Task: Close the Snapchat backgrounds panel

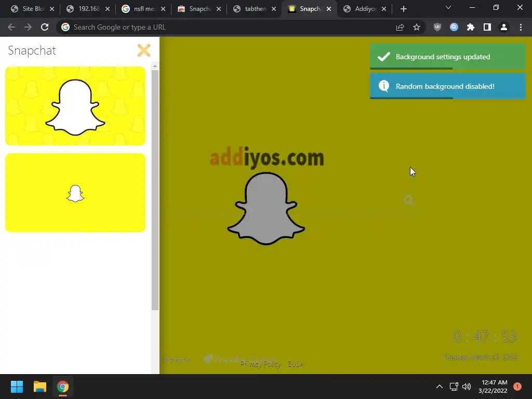Action: pyautogui.click(x=144, y=50)
